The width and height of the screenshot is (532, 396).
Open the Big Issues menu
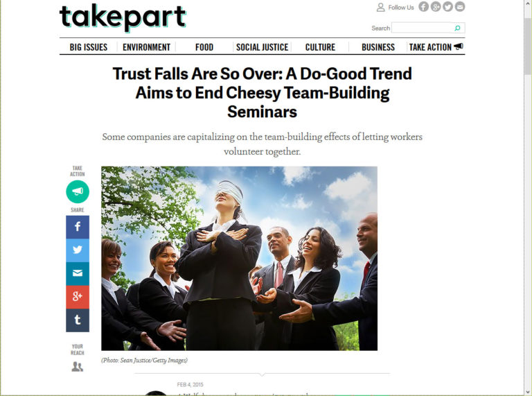click(x=89, y=47)
